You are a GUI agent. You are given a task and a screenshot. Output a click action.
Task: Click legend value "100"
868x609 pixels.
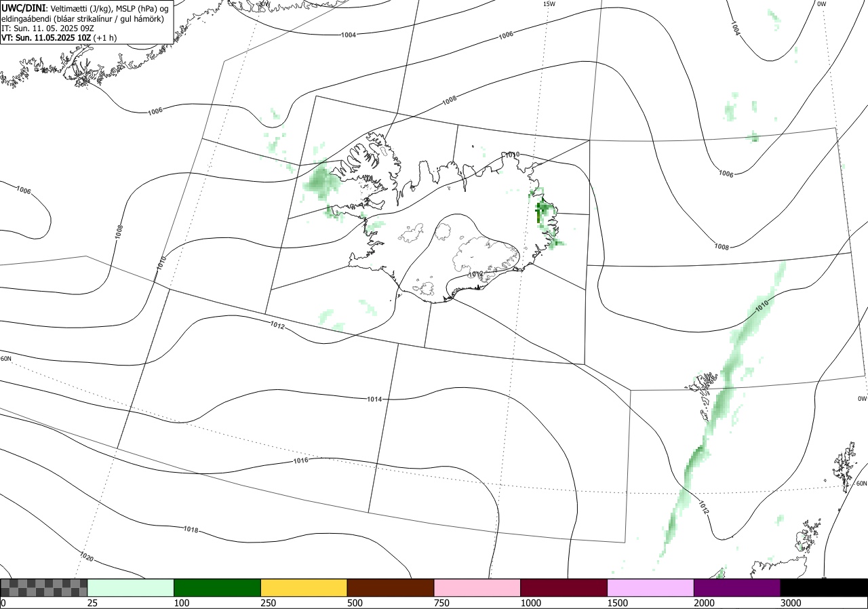[x=181, y=603]
